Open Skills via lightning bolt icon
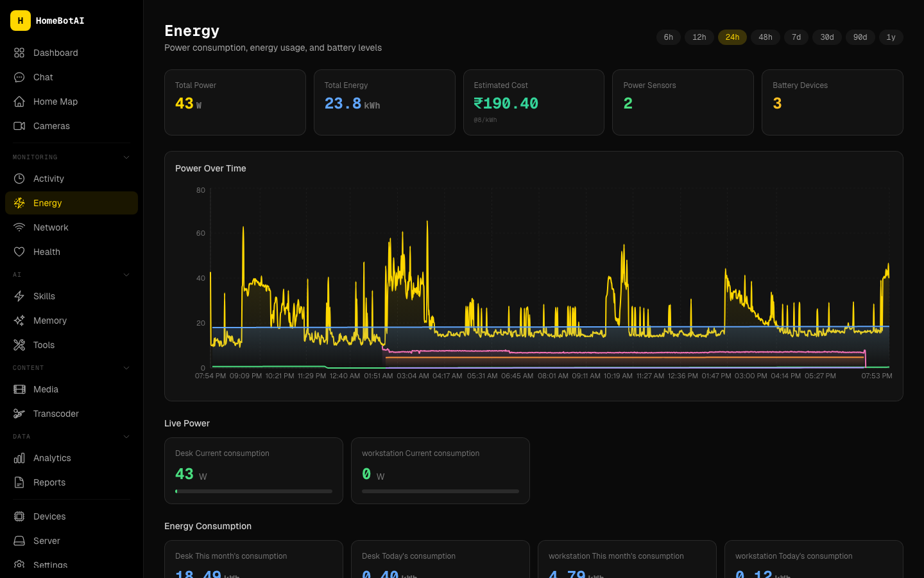The image size is (924, 578). point(19,296)
